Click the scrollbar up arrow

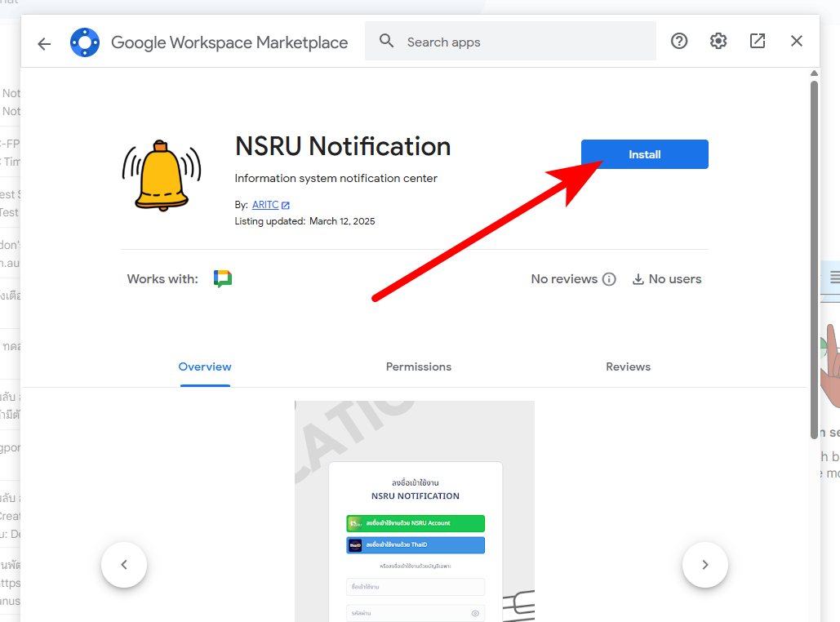pos(814,73)
